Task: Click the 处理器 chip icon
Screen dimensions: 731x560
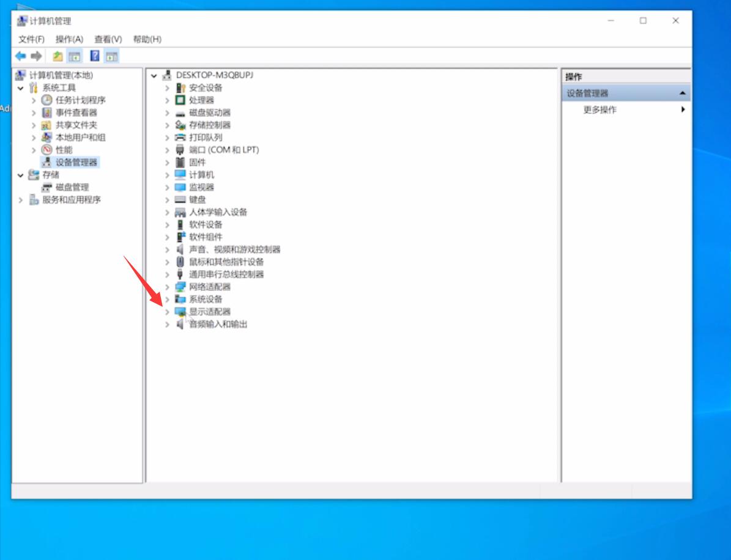Action: click(x=180, y=100)
